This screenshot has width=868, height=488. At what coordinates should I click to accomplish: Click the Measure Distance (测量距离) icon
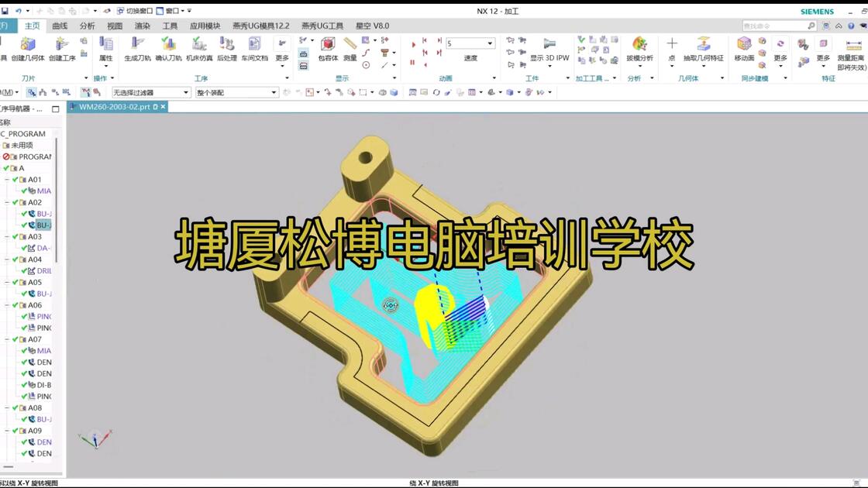click(x=853, y=46)
